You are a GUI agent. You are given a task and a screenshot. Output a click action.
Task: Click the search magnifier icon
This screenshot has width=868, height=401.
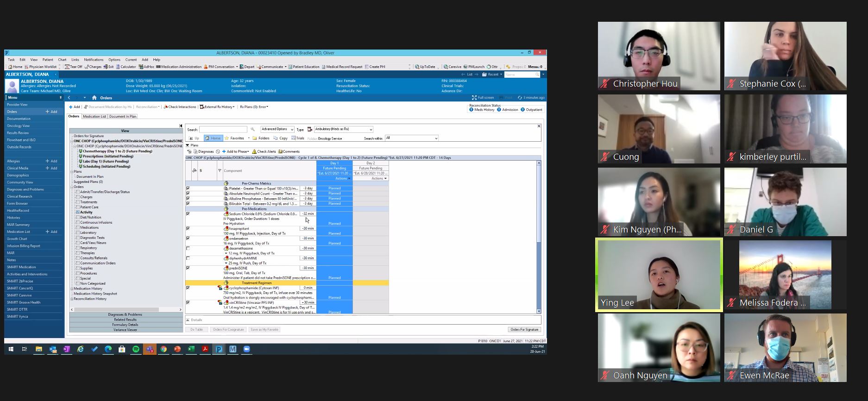click(x=252, y=129)
